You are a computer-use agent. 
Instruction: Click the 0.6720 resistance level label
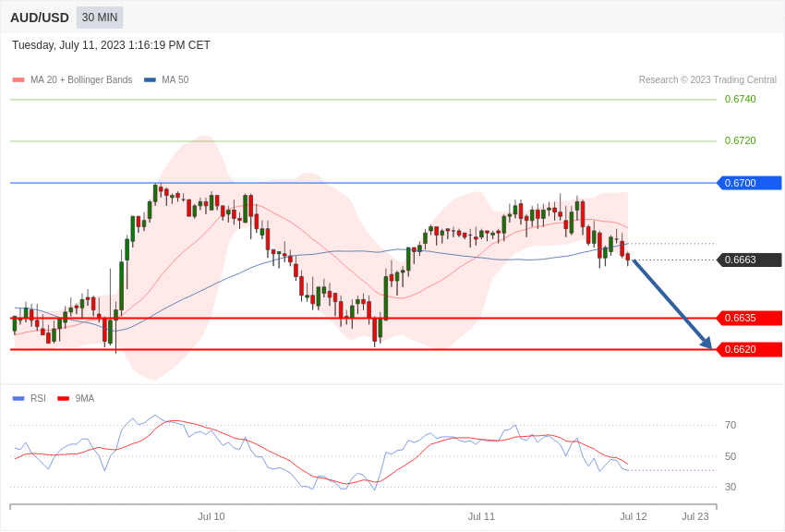(741, 140)
